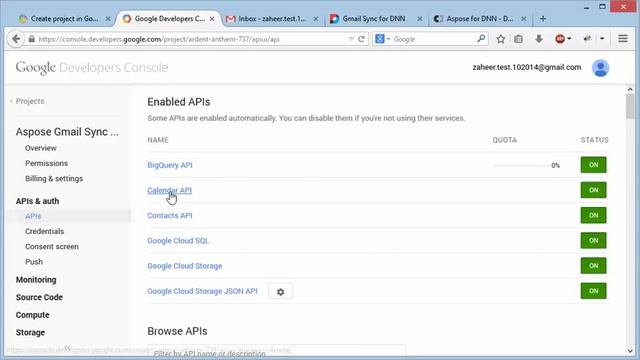The image size is (640, 360).
Task: Click the chat extension icon in toolbar
Action: point(587,39)
